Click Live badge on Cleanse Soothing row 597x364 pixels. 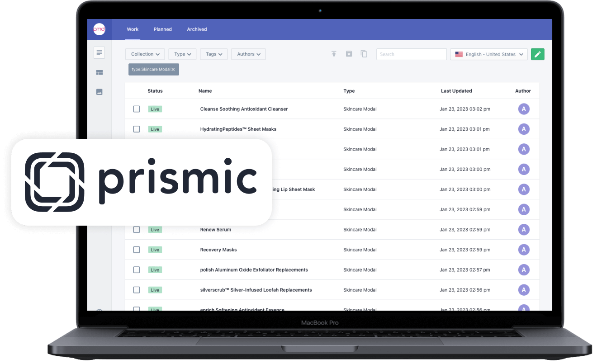point(155,109)
